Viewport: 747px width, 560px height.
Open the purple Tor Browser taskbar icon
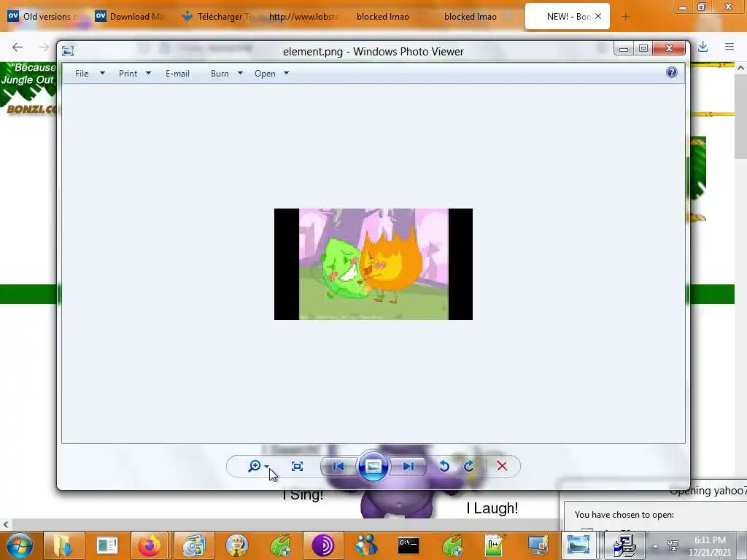pos(323,545)
